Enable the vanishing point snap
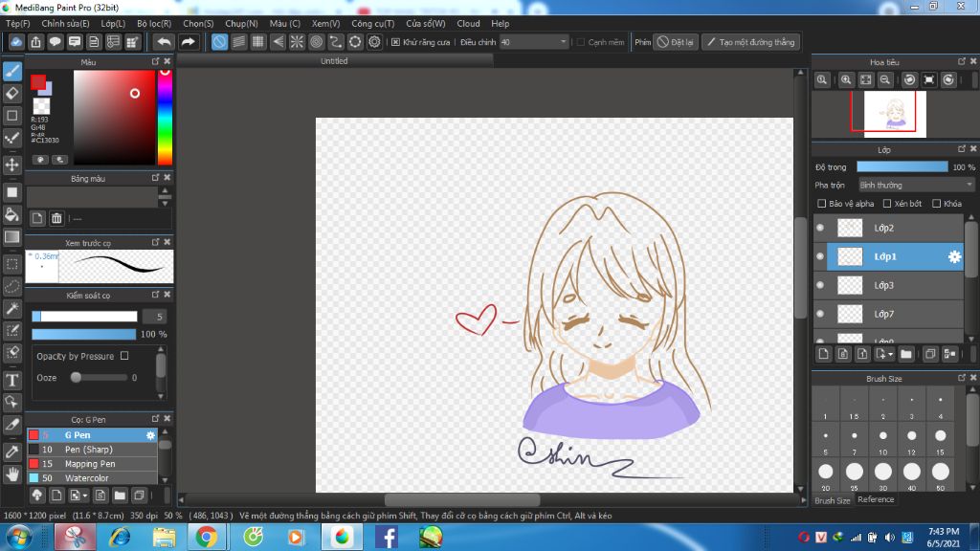980x551 pixels. coord(278,42)
